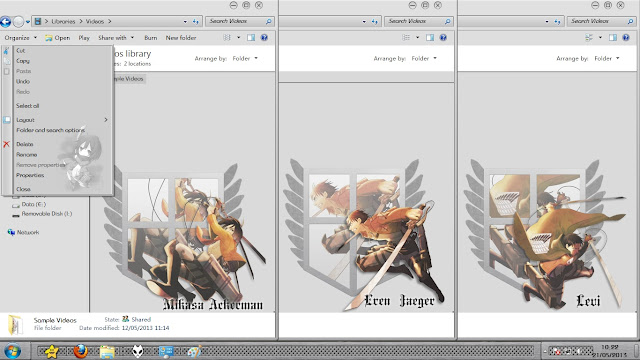This screenshot has height=360, width=640.
Task: Toggle preview pane icon in middle window
Action: click(430, 38)
